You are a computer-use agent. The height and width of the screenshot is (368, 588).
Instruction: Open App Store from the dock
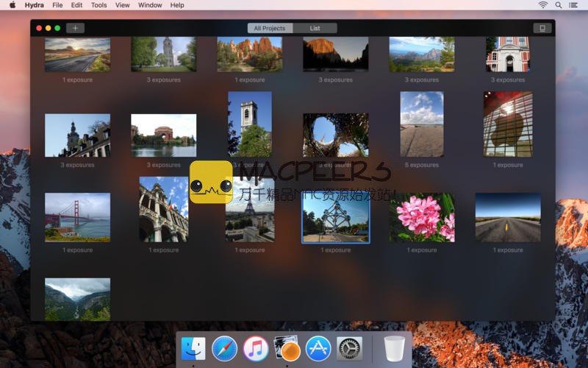click(x=318, y=348)
